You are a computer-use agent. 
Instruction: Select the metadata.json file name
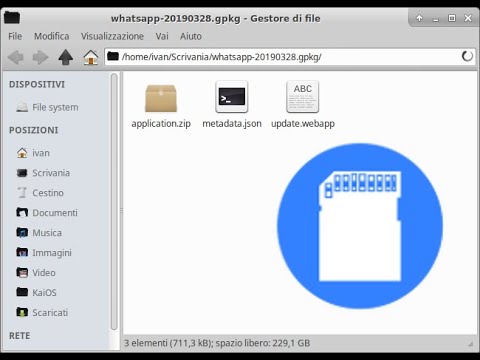232,124
